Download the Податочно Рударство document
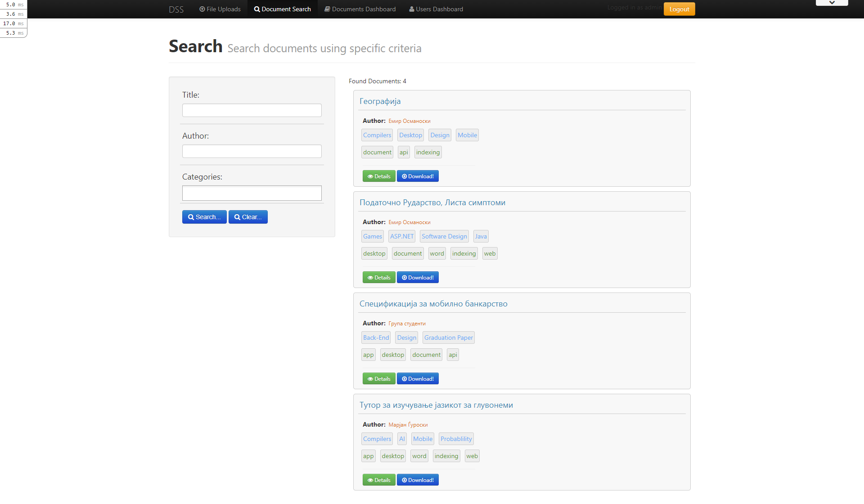The width and height of the screenshot is (864, 504). [418, 278]
